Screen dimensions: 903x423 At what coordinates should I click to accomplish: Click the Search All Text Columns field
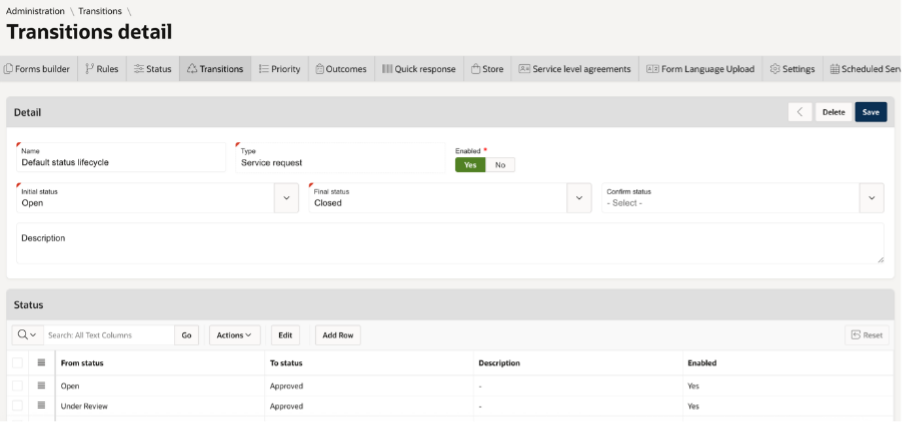[x=109, y=335]
